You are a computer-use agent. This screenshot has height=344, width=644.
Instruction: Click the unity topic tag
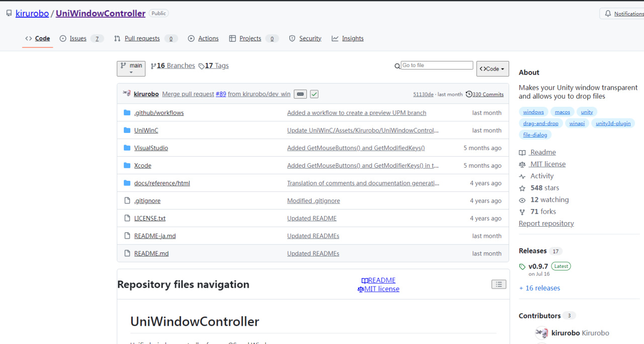(x=587, y=112)
